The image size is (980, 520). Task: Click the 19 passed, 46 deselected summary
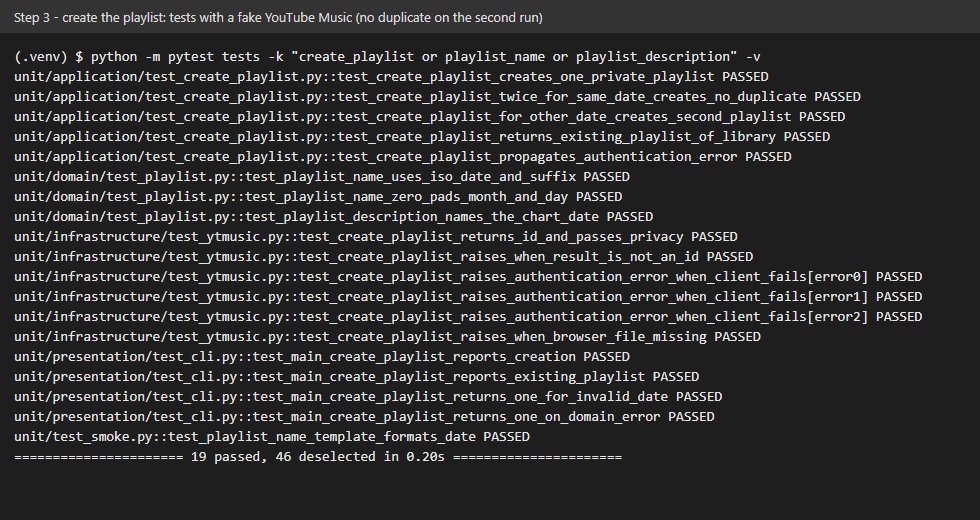(318, 456)
